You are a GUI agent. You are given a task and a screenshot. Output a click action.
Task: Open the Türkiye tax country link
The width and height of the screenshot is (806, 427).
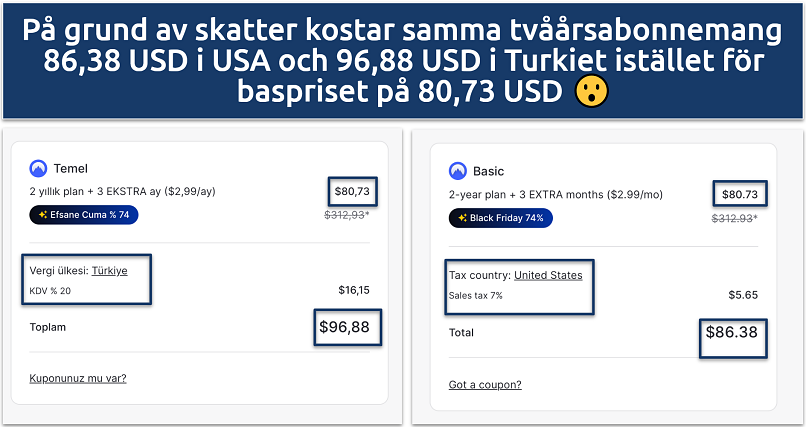pos(109,270)
